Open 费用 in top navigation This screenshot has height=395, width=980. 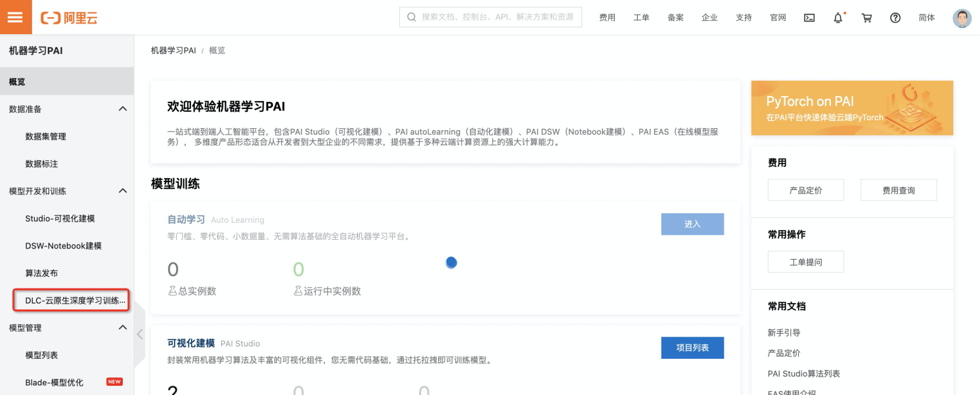(607, 18)
